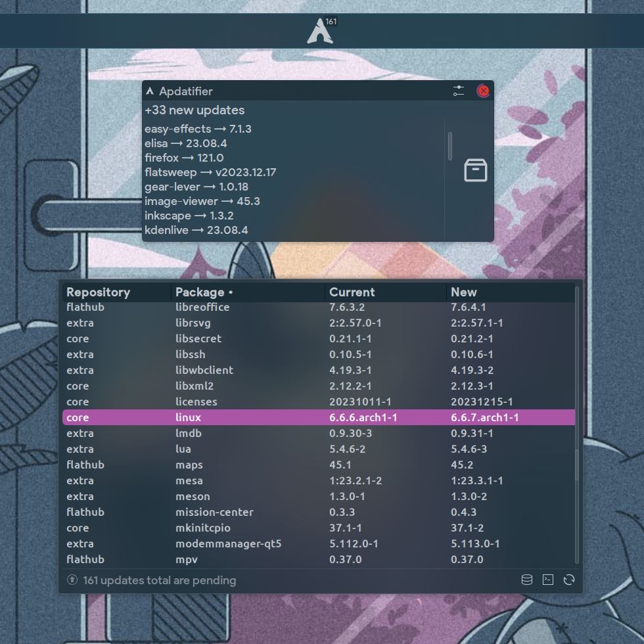The image size is (644, 644).
Task: Select the kdenlive → 23.08.4 entry
Action: (x=196, y=230)
